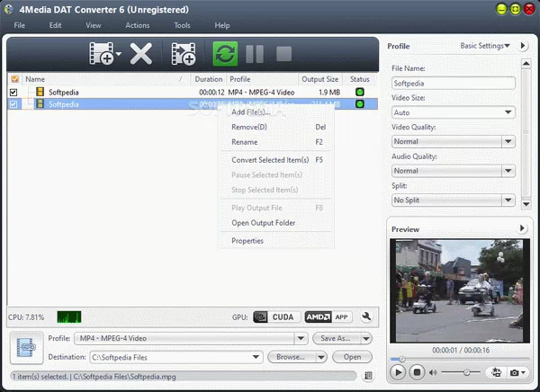Open the wrench settings icon

coord(367,316)
